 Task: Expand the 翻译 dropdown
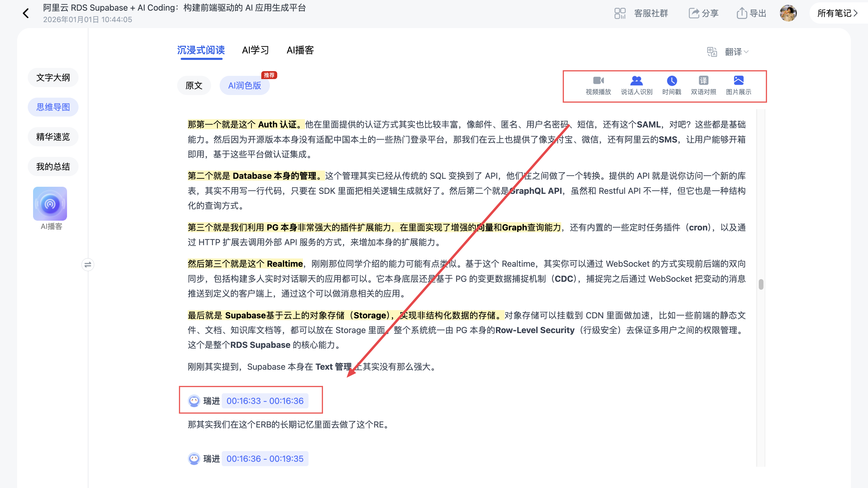(737, 52)
